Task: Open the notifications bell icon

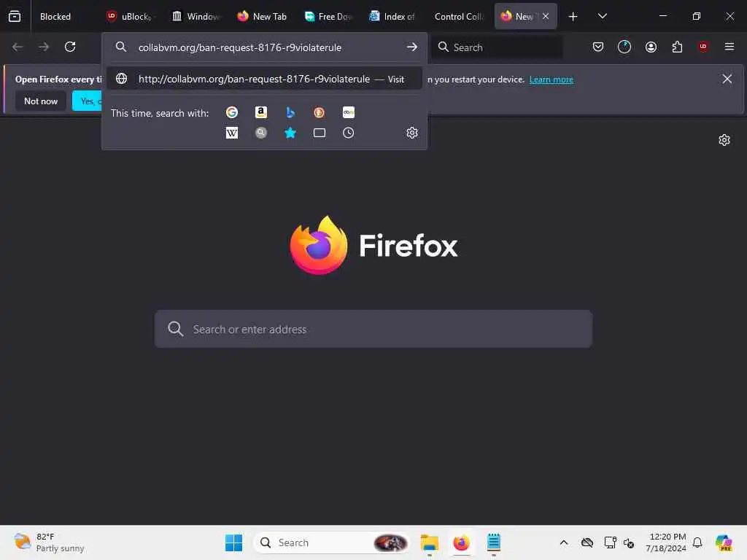Action: pos(697,542)
